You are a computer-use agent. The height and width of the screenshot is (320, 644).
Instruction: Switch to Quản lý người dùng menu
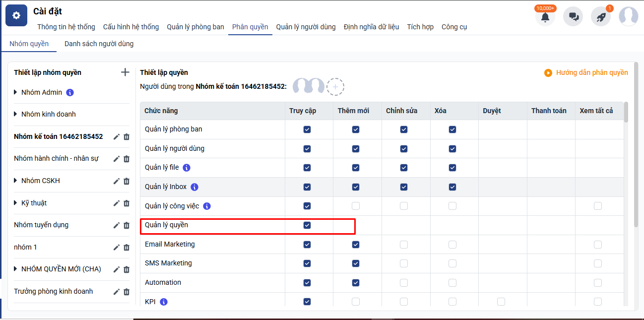point(306,27)
